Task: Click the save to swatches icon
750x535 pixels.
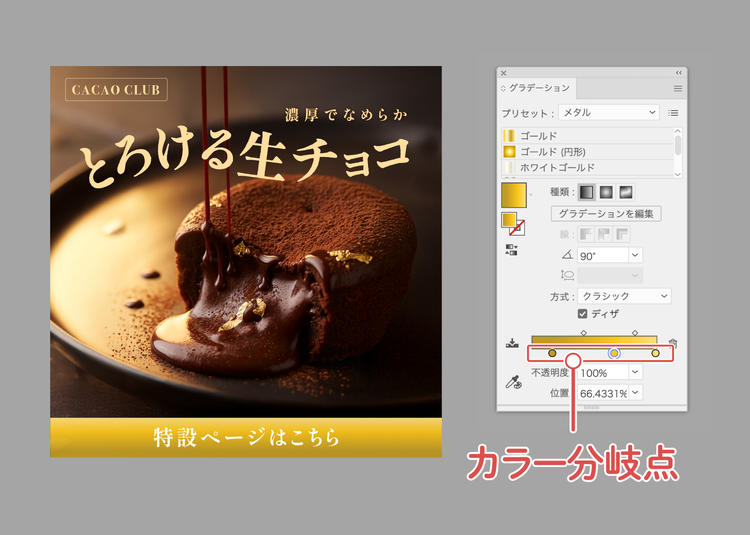Action: coord(512,343)
